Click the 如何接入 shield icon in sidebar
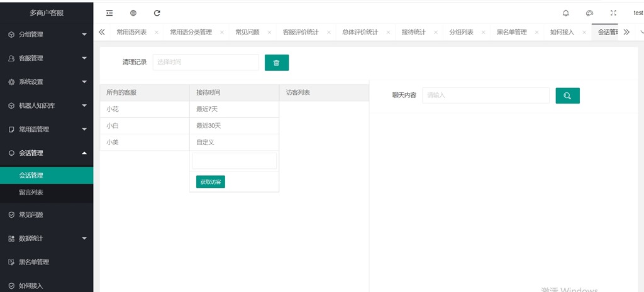The image size is (644, 292). point(11,286)
